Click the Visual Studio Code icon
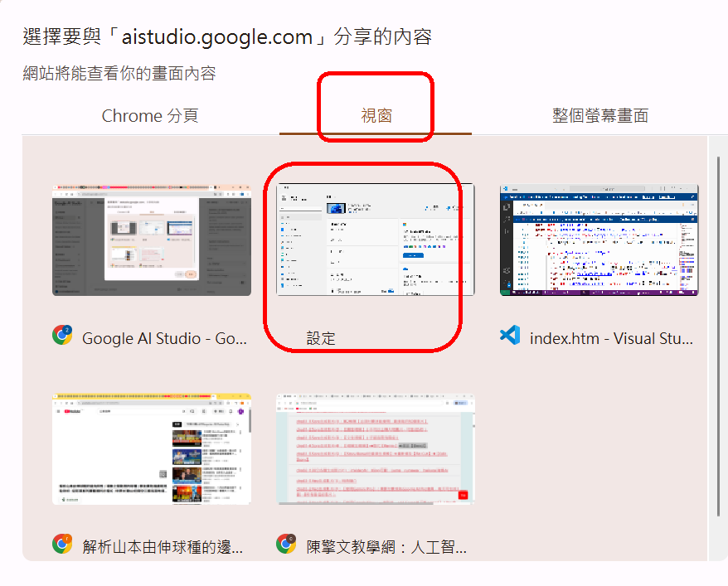728x586 pixels. point(510,336)
